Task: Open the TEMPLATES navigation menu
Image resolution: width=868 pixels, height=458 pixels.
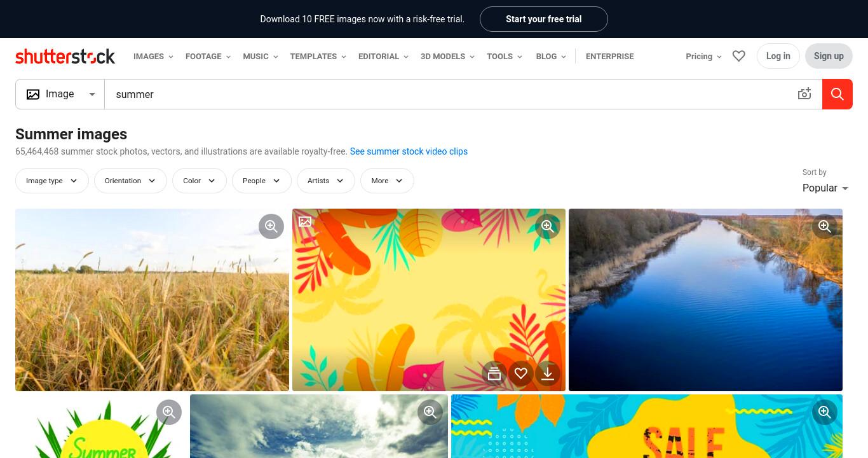Action: click(x=318, y=56)
